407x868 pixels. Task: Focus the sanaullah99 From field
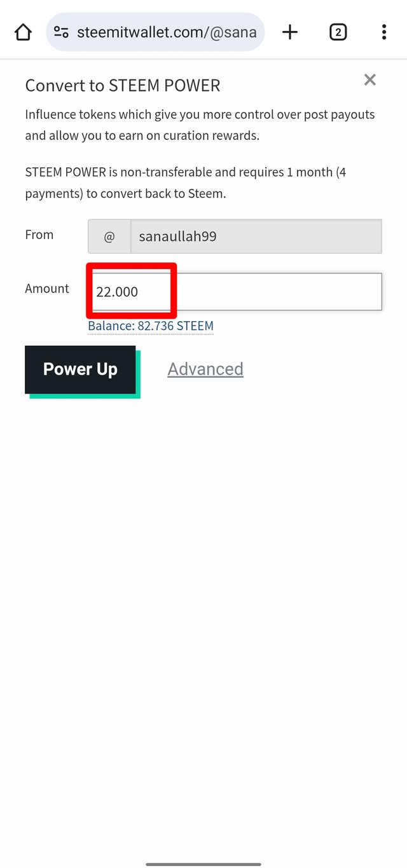tap(256, 237)
